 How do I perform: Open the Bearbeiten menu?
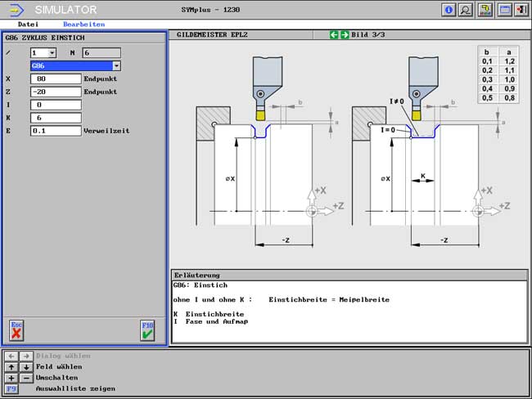tap(83, 25)
